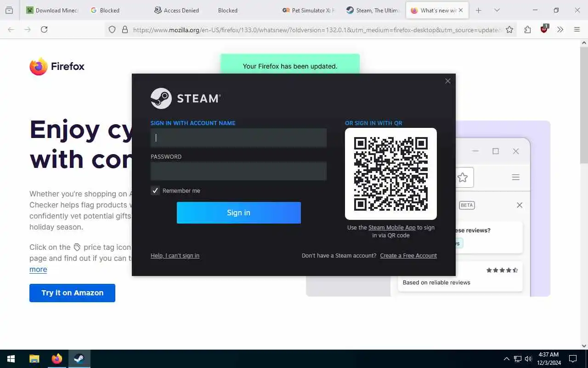The height and width of the screenshot is (368, 588).
Task: Open the Help, I can't sign in link
Action: (175, 256)
